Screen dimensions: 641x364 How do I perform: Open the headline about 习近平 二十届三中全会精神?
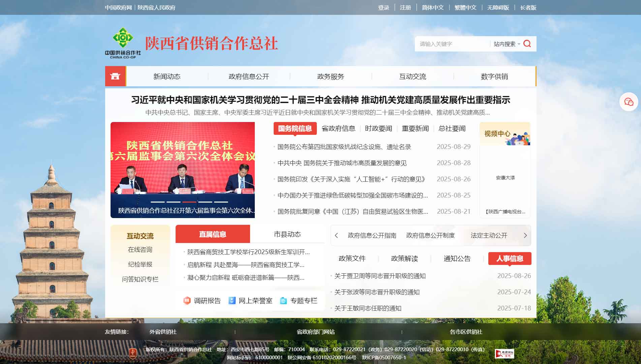coord(320,100)
